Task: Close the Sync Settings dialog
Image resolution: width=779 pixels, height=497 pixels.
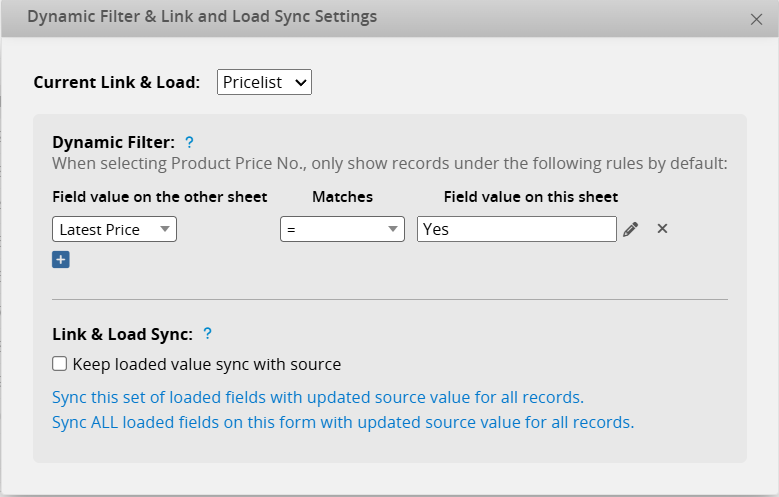Action: (x=756, y=18)
